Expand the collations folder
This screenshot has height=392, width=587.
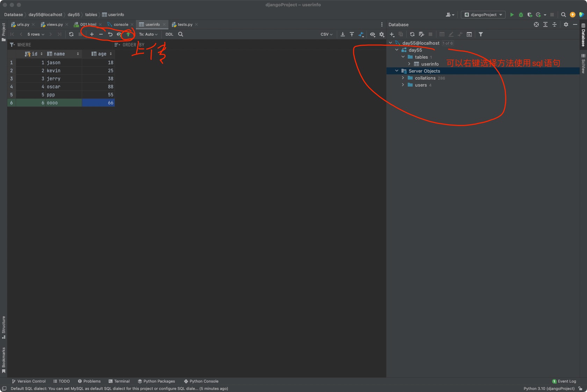tap(403, 78)
